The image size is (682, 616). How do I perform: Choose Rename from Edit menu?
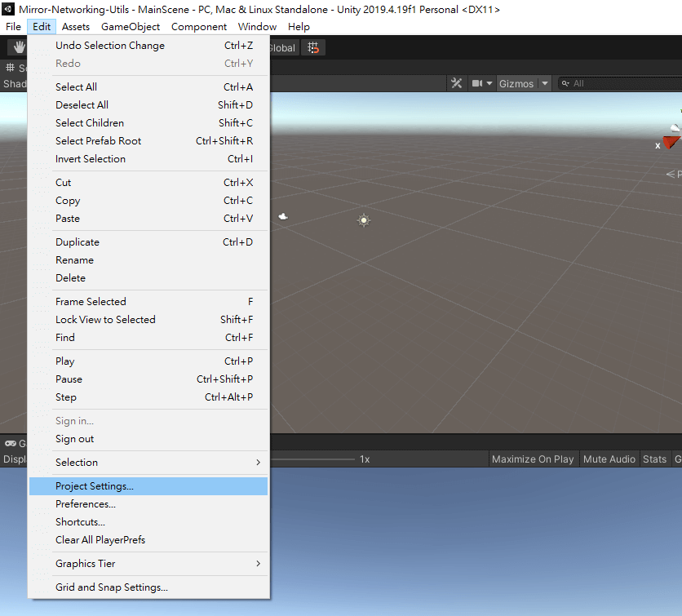pos(148,260)
